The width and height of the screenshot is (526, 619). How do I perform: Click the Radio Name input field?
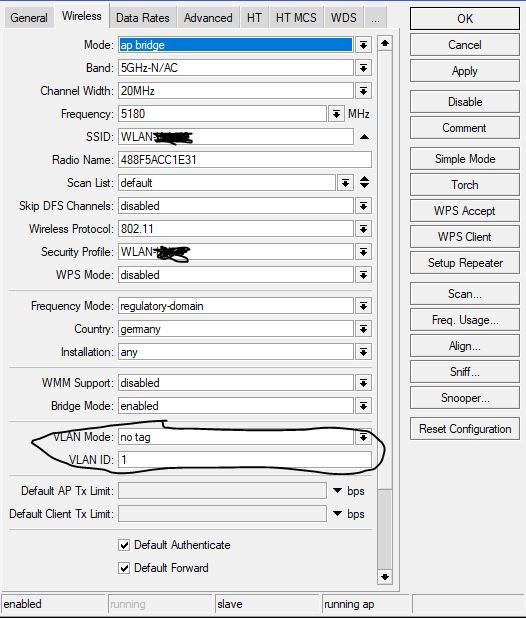(x=245, y=160)
